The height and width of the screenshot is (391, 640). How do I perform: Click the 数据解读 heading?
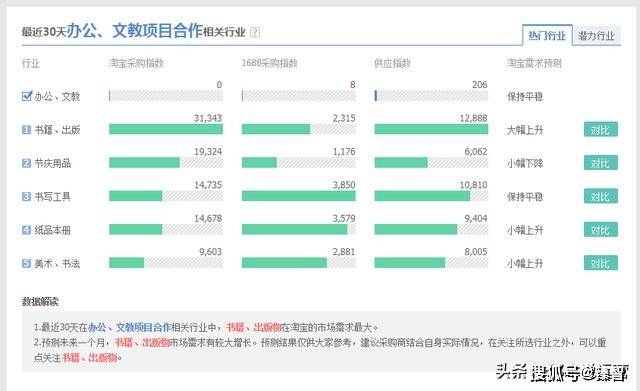(x=40, y=302)
